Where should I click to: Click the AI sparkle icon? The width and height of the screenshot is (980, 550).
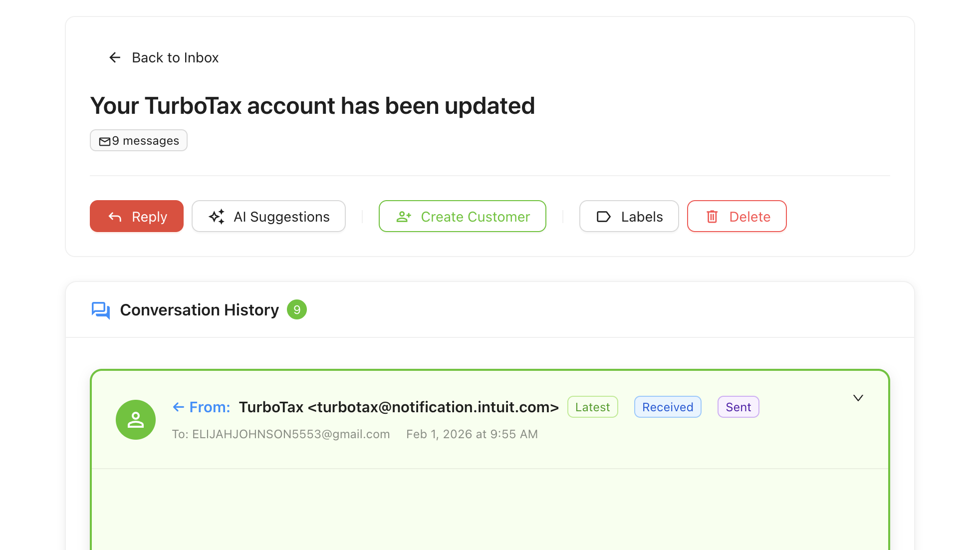pyautogui.click(x=217, y=217)
